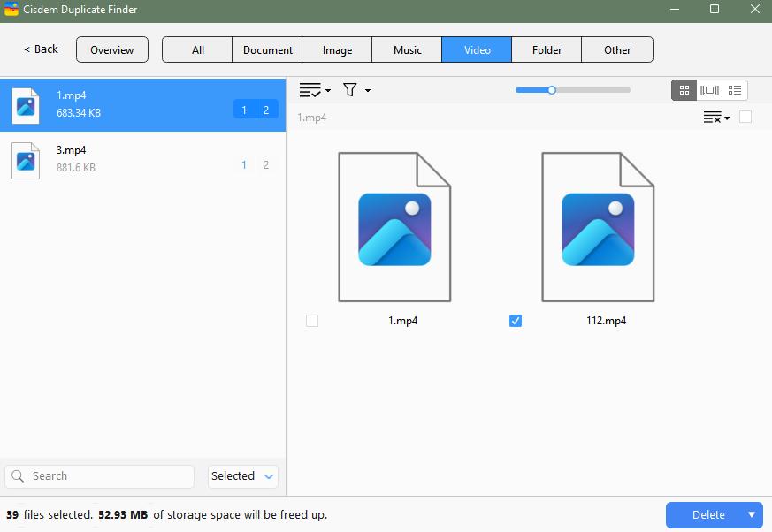Switch to side-by-side comparison view
Screen dimensions: 772x532
[x=709, y=89]
